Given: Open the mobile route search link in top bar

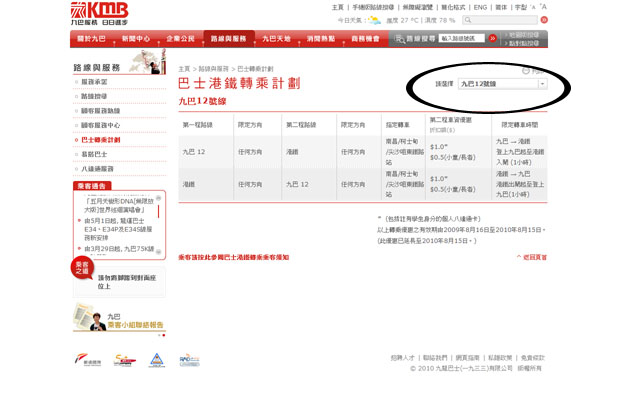Looking at the screenshot, I should pos(373,7).
